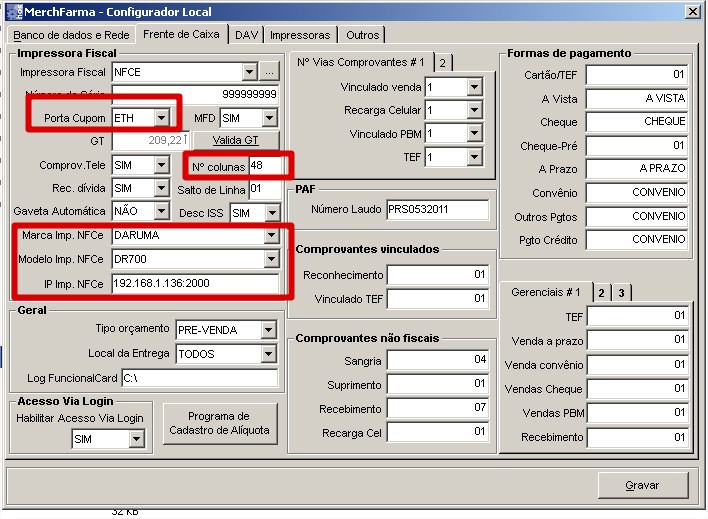
Task: Close the Configurador Local window
Action: coord(691,10)
